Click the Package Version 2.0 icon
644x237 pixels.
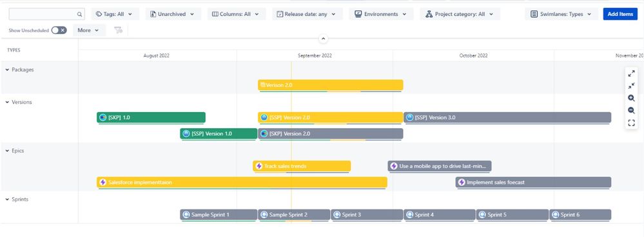pos(263,85)
